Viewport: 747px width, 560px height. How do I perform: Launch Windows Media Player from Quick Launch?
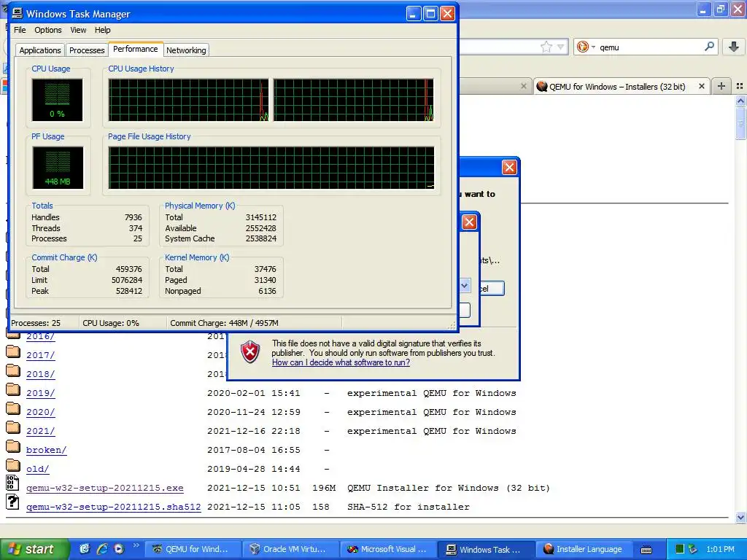(x=119, y=549)
